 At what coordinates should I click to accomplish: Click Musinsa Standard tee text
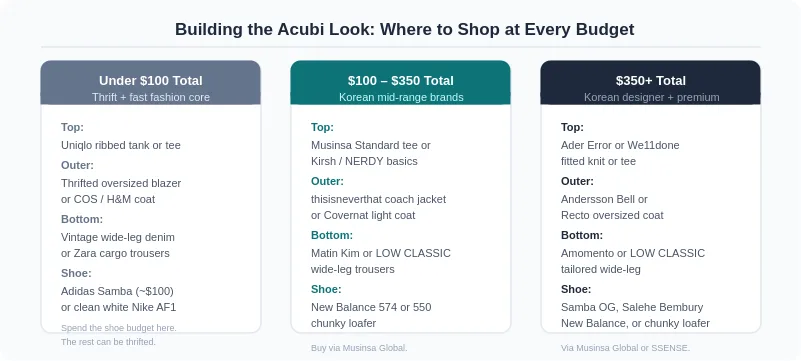coord(371,146)
